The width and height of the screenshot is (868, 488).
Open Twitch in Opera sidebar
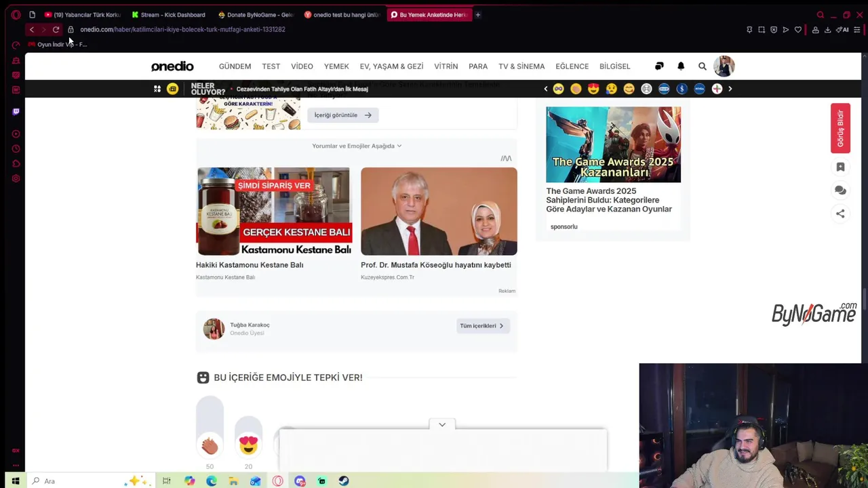click(16, 112)
